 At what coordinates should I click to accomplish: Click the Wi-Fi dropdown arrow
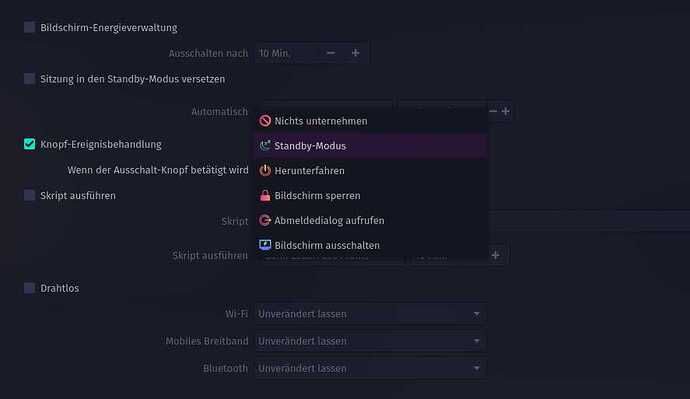point(477,314)
